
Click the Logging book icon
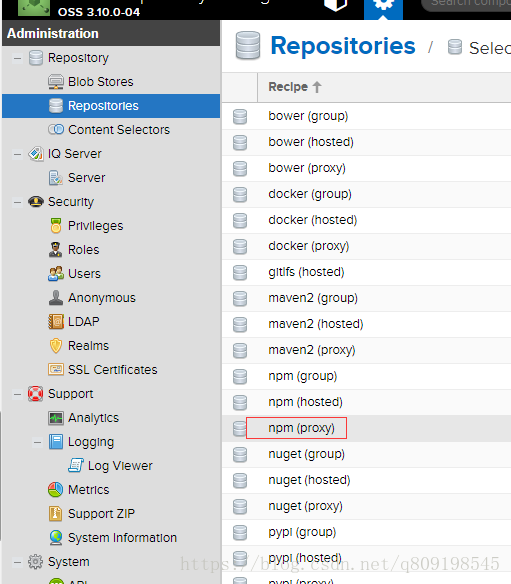56,442
